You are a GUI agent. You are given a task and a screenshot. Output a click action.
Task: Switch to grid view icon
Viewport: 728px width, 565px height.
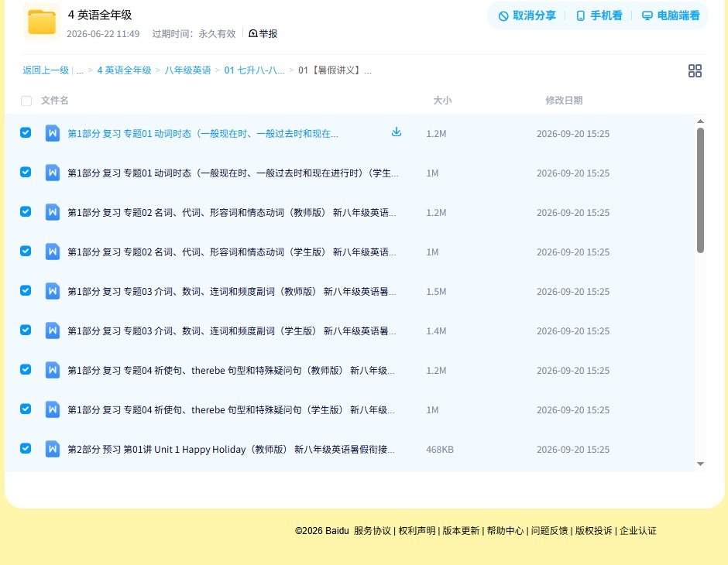695,70
